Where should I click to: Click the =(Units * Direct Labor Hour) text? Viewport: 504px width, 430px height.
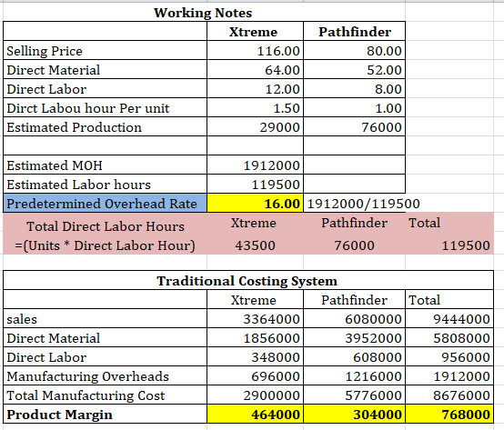coord(105,245)
